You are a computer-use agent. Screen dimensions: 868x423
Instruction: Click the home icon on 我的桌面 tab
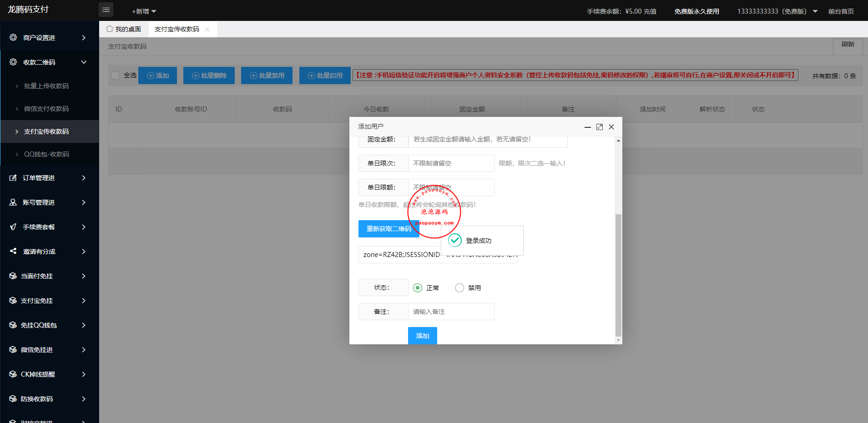coord(110,29)
